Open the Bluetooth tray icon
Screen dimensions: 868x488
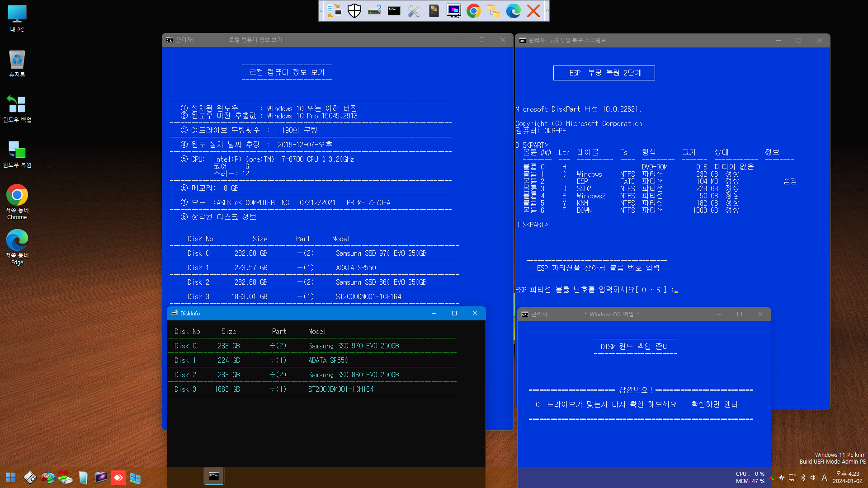tap(803, 478)
